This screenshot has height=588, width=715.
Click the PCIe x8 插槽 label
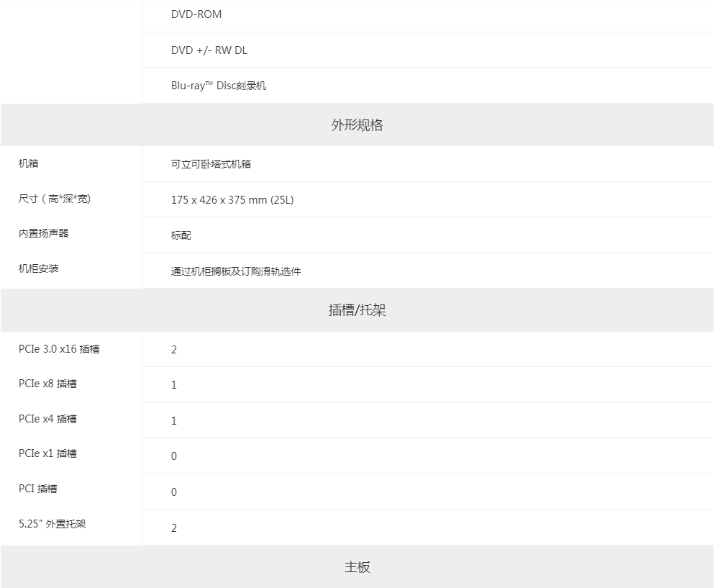click(47, 384)
